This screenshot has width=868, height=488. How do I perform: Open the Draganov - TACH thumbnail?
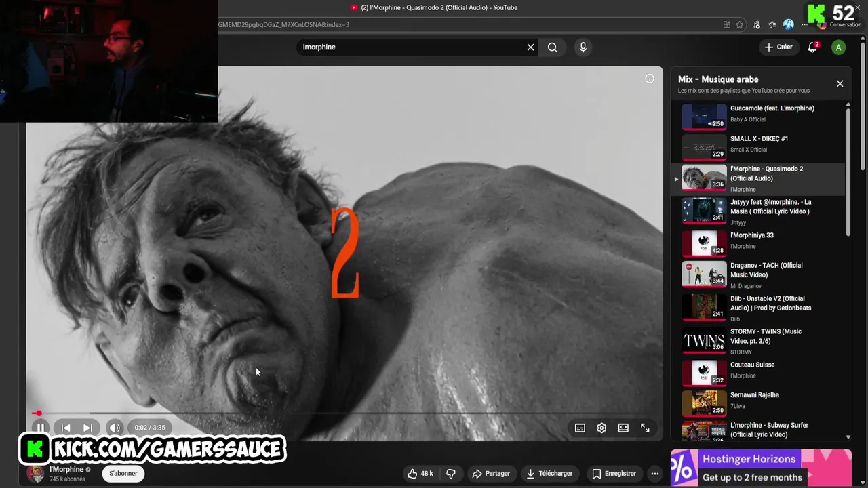pyautogui.click(x=704, y=274)
